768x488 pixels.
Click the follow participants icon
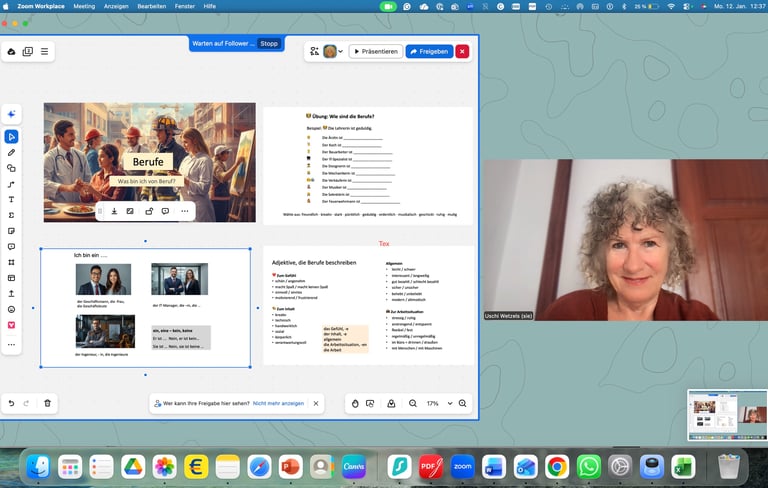pyautogui.click(x=314, y=51)
